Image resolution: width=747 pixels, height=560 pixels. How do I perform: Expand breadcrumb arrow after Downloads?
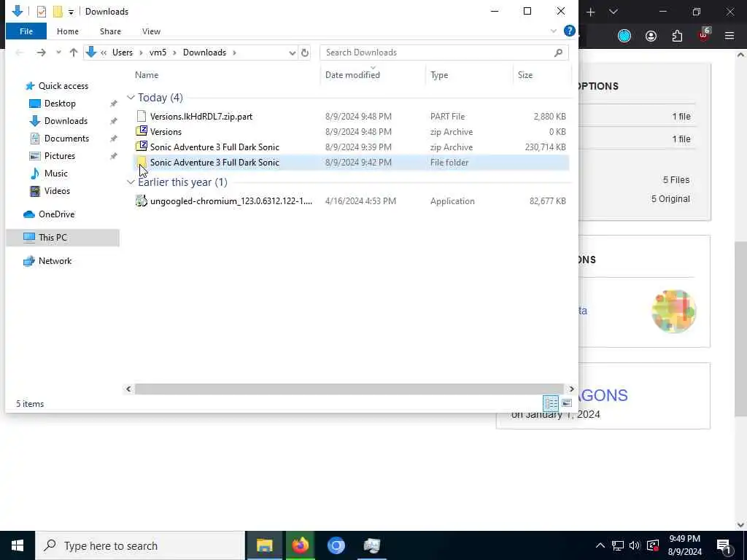234,52
